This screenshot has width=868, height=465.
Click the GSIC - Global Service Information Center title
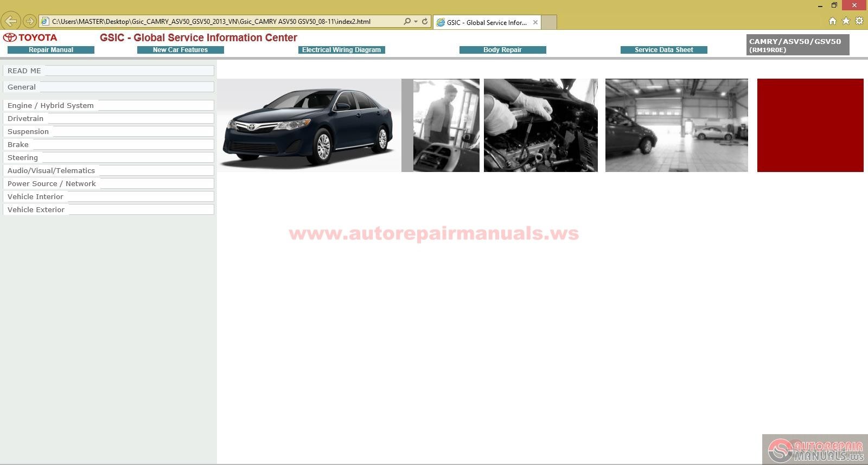click(x=199, y=37)
